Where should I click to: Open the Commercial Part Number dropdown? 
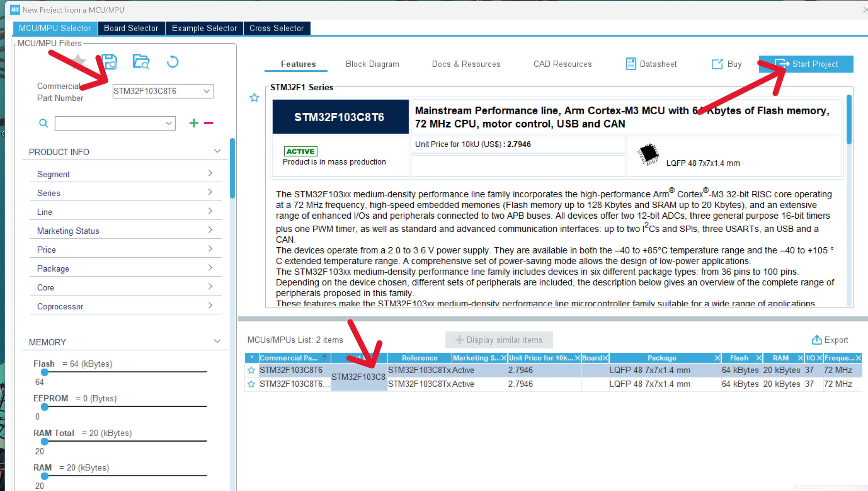tap(206, 91)
